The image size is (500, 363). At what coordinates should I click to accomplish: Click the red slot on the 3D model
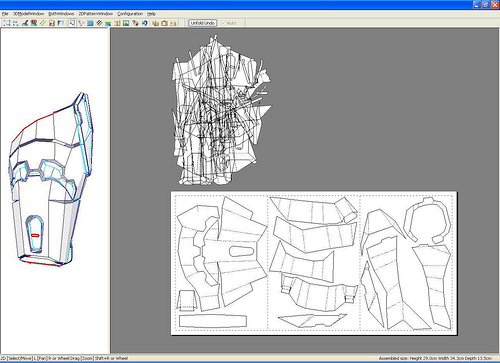pyautogui.click(x=35, y=235)
